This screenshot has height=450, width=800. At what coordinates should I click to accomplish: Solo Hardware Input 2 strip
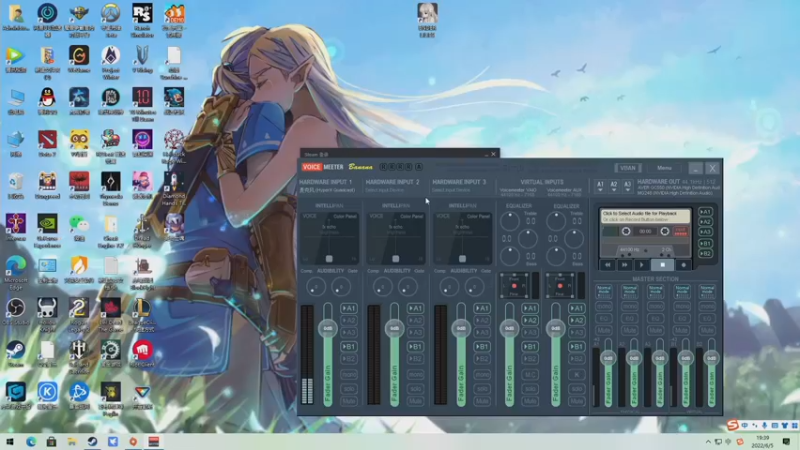[x=415, y=389]
